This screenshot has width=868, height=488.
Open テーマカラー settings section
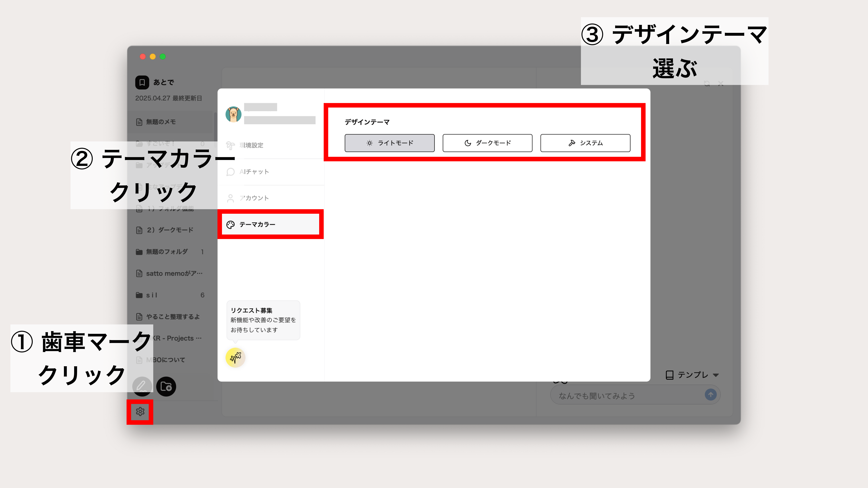271,224
